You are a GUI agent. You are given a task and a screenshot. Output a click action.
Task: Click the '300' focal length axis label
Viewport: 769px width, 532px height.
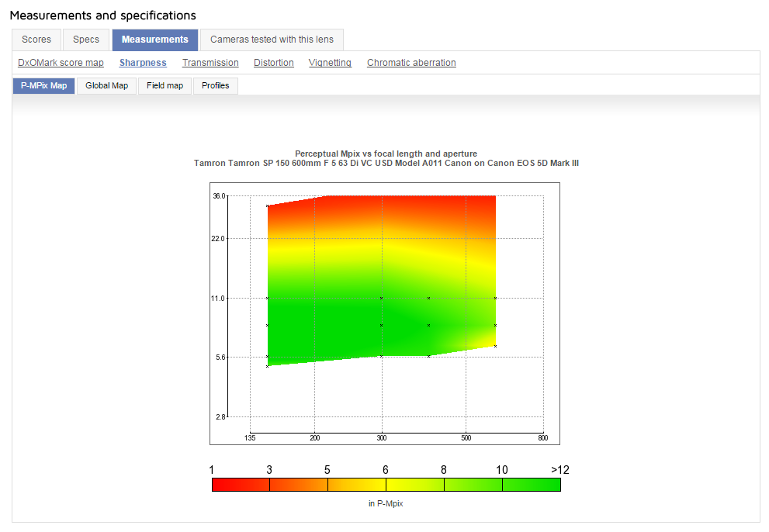tap(382, 438)
